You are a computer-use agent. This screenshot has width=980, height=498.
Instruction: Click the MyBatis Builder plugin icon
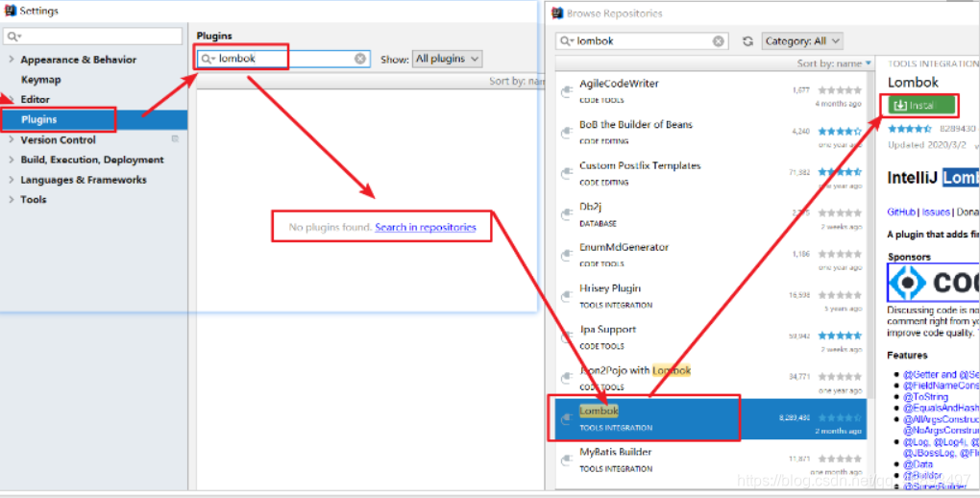[x=566, y=460]
